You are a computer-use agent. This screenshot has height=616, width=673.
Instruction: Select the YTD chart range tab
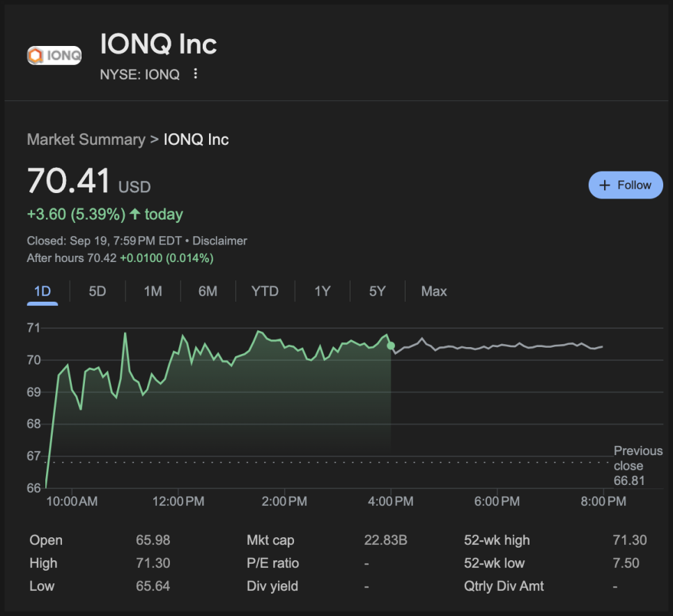[265, 291]
